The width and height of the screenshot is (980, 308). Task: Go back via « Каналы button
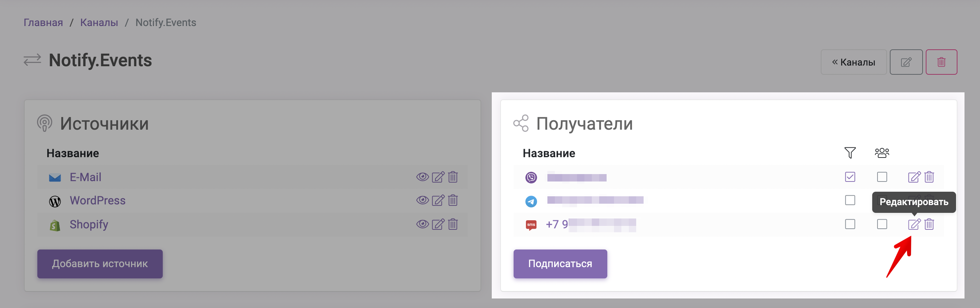(x=854, y=62)
